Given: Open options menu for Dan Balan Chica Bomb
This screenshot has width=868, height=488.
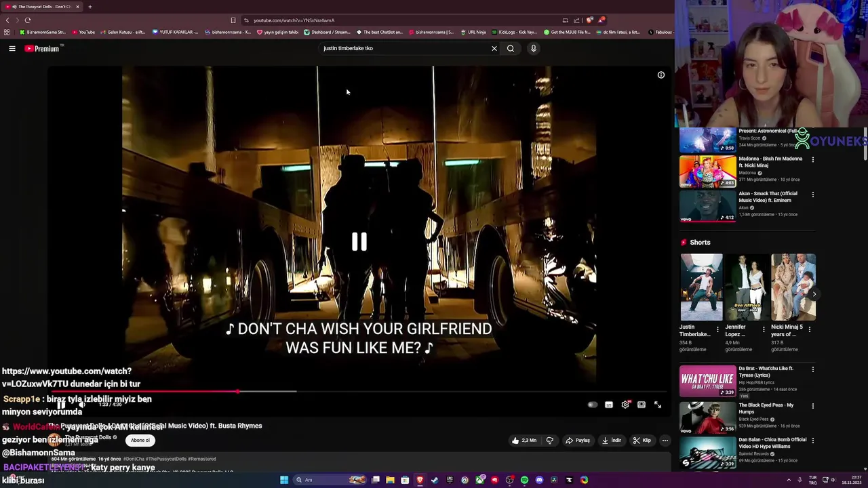Looking at the screenshot, I should [x=813, y=441].
